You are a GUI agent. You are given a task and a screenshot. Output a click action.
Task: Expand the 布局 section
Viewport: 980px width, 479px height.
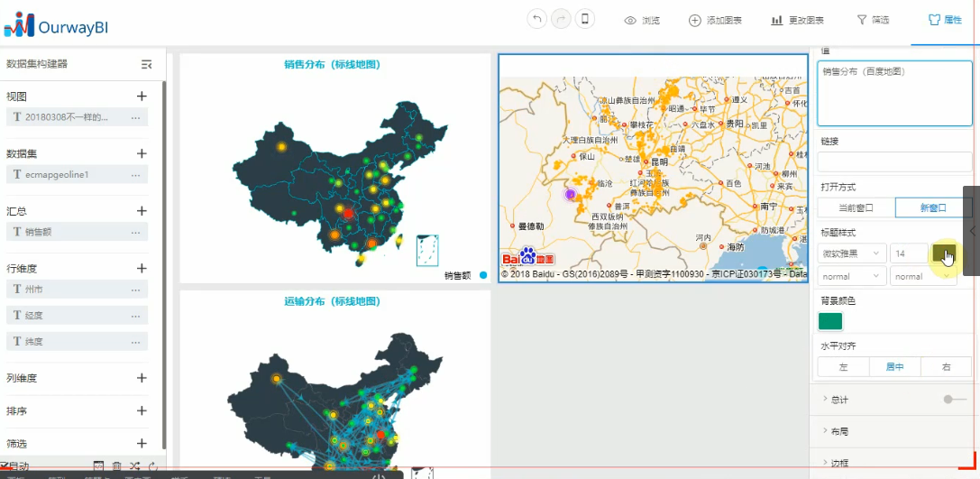point(837,431)
